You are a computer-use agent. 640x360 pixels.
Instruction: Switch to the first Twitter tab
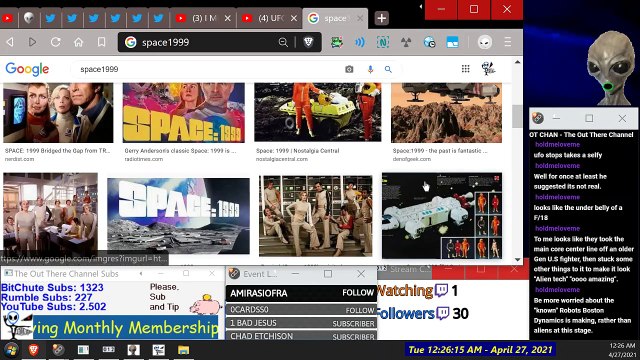(x=51, y=18)
